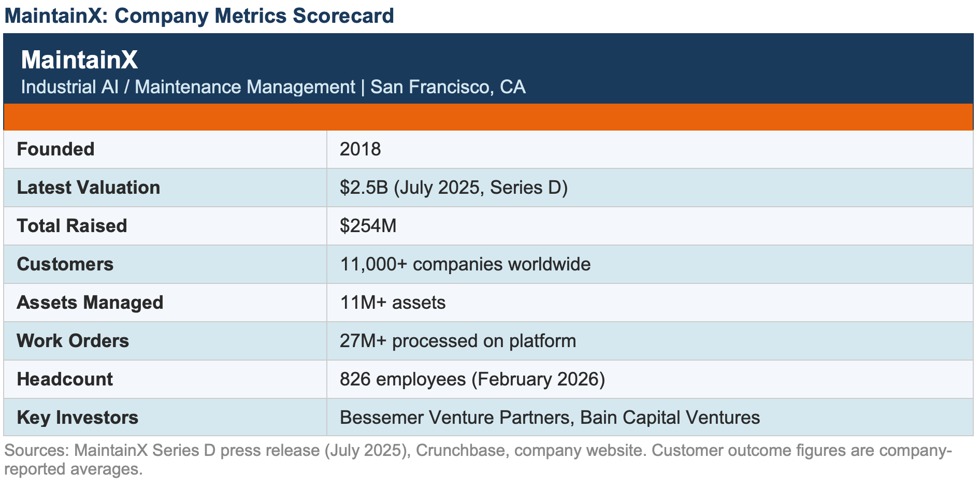Screen dimensions: 980x487
Task: Click the Bessemer Venture Partners investors cell
Action: click(x=650, y=417)
